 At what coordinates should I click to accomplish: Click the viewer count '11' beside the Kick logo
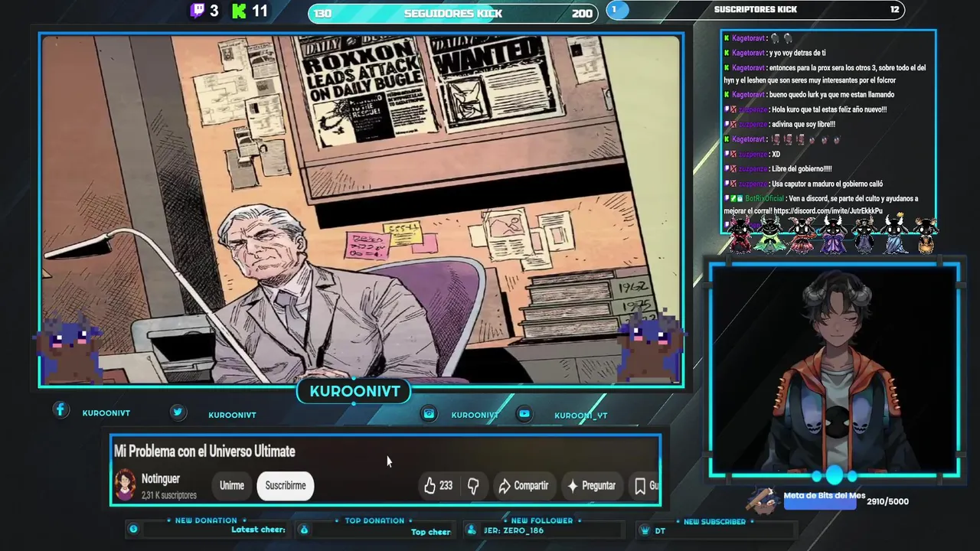260,11
